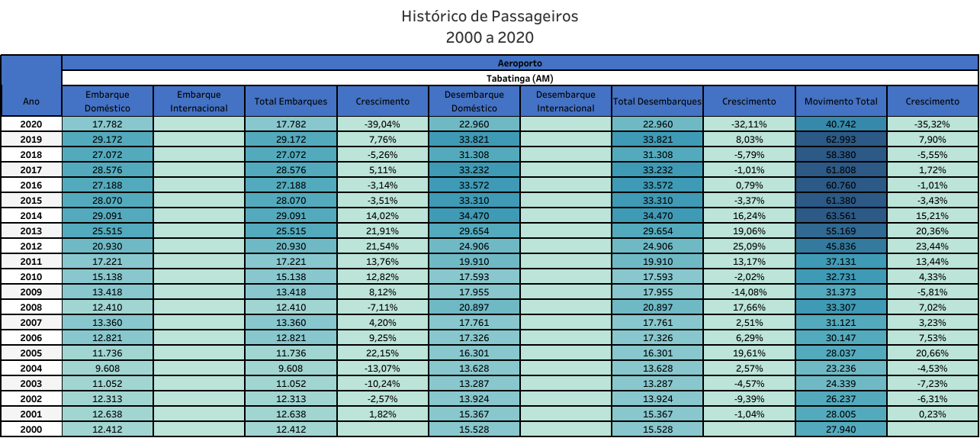This screenshot has width=980, height=438.
Task: Click the 2000 year row label
Action: pos(31,429)
